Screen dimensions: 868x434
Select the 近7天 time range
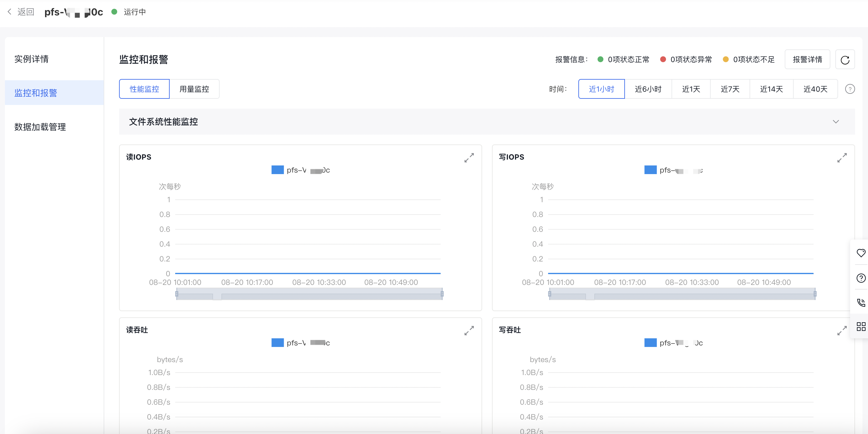[x=730, y=89]
